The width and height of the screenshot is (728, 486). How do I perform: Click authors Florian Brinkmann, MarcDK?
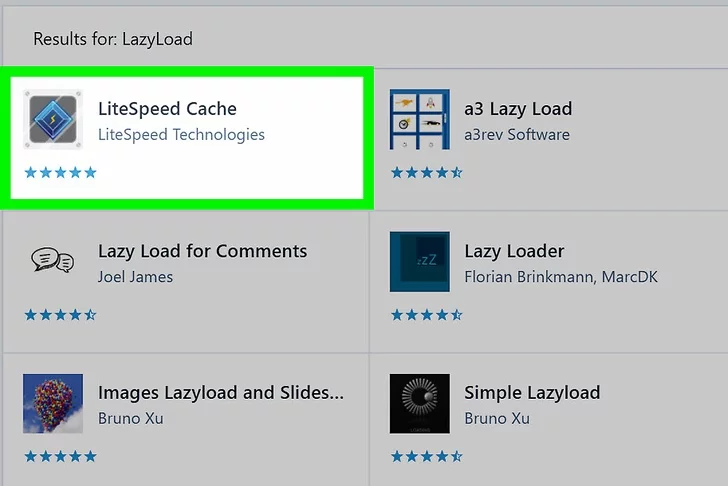(561, 276)
